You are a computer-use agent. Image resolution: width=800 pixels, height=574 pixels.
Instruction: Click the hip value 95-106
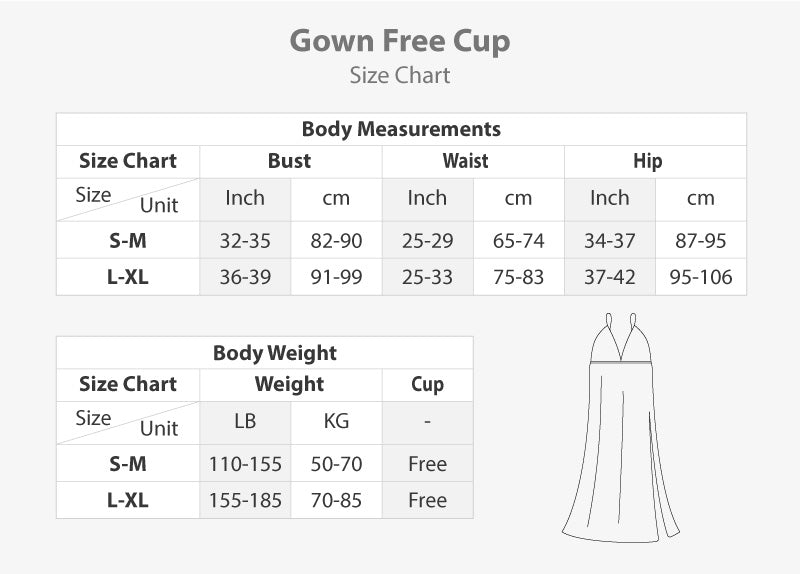coord(701,278)
